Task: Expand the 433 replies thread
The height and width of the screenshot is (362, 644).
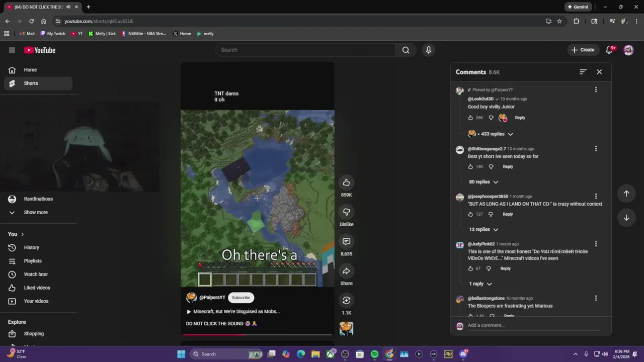Action: click(x=491, y=134)
